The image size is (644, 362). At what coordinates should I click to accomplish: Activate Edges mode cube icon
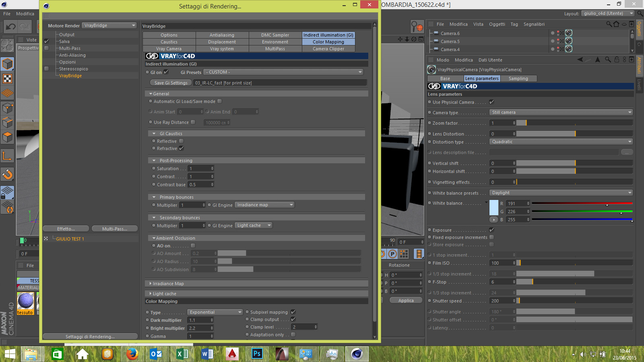7,122
